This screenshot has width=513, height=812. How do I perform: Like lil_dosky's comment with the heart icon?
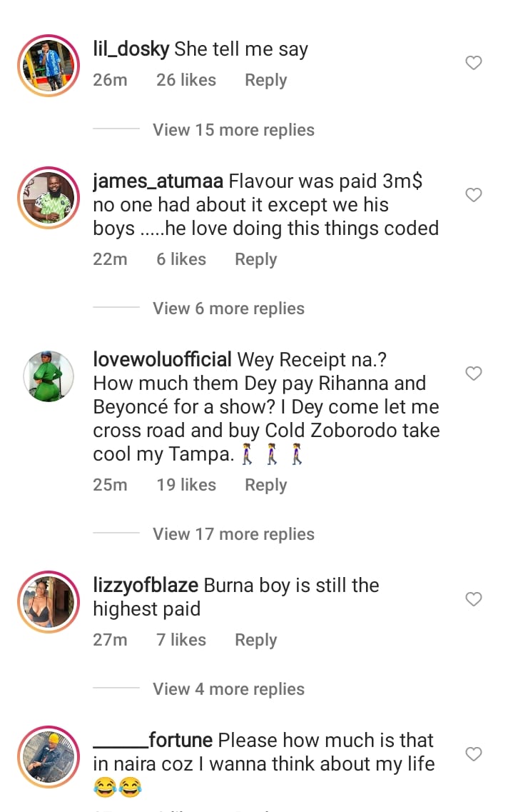[x=474, y=63]
